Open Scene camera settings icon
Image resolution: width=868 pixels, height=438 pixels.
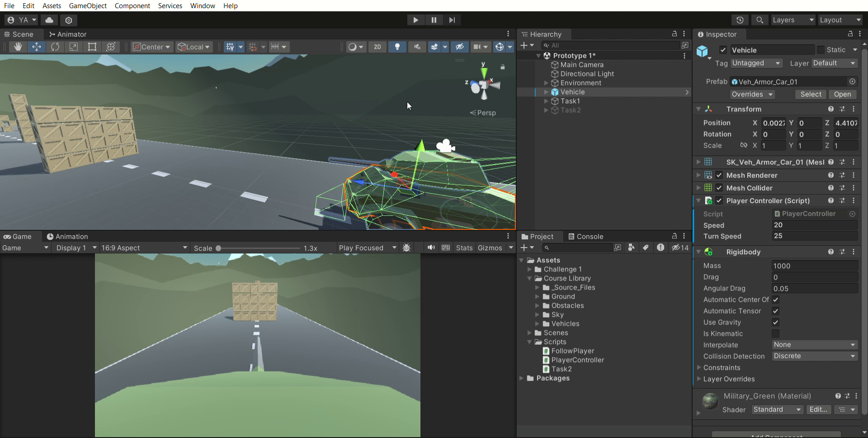coord(476,47)
